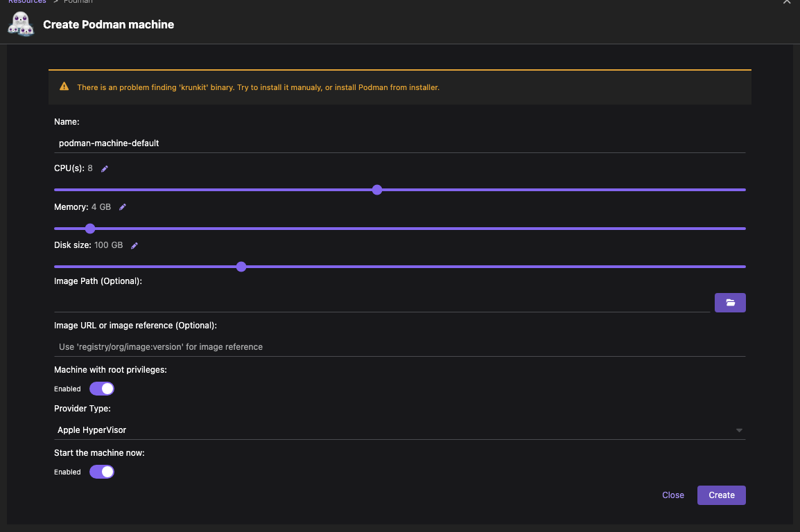
Task: Click the Disk size edit pencil icon
Action: click(134, 245)
